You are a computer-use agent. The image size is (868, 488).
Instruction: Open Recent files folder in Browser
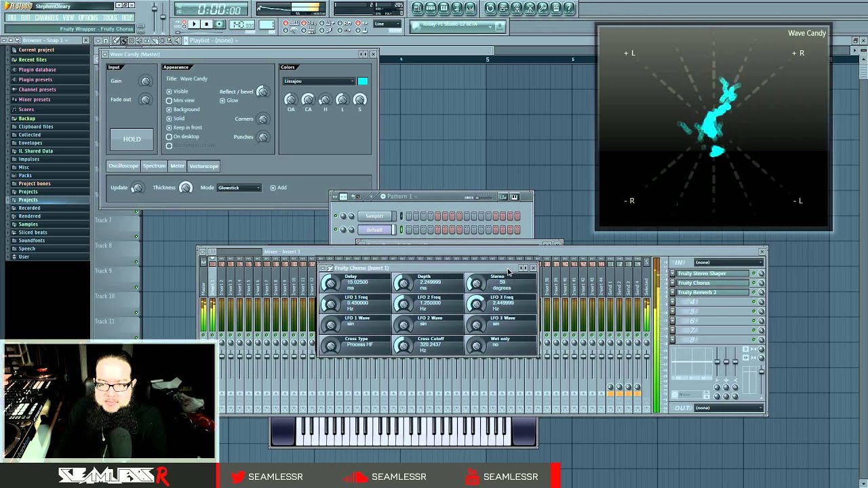pyautogui.click(x=32, y=60)
